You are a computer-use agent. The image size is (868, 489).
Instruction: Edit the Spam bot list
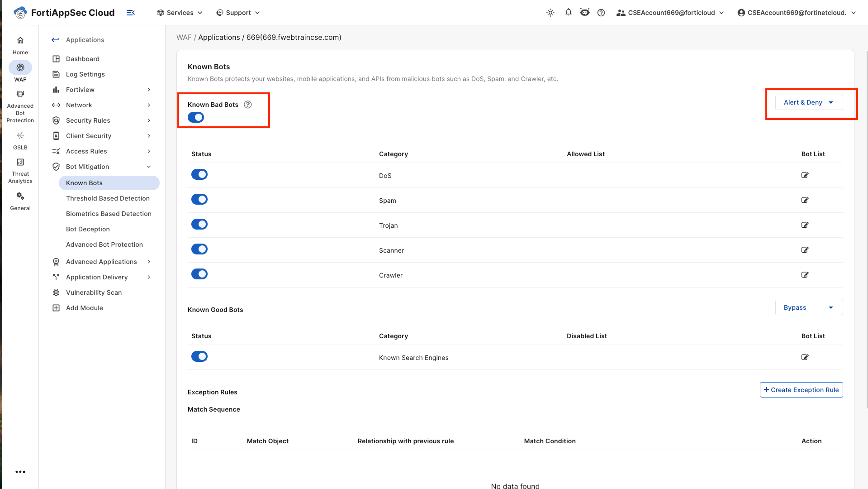805,200
